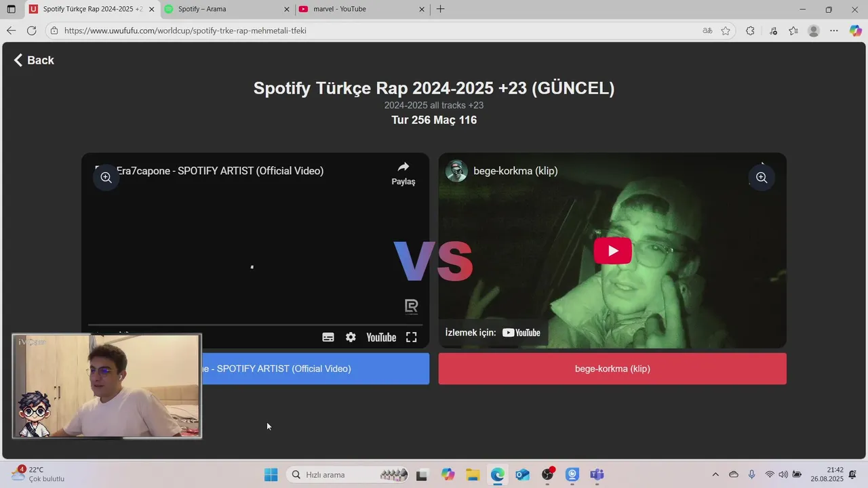Play the bege-korkma video
This screenshot has width=868, height=488.
click(613, 251)
